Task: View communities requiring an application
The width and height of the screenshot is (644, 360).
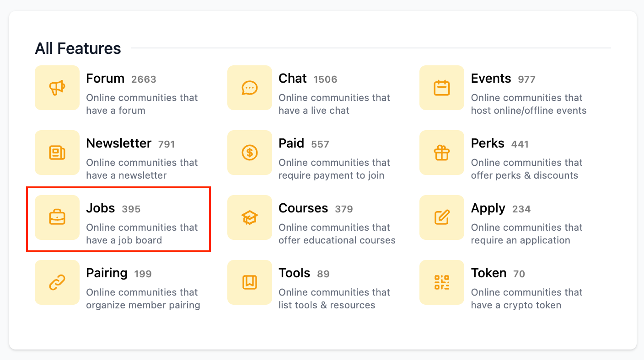Action: 488,208
